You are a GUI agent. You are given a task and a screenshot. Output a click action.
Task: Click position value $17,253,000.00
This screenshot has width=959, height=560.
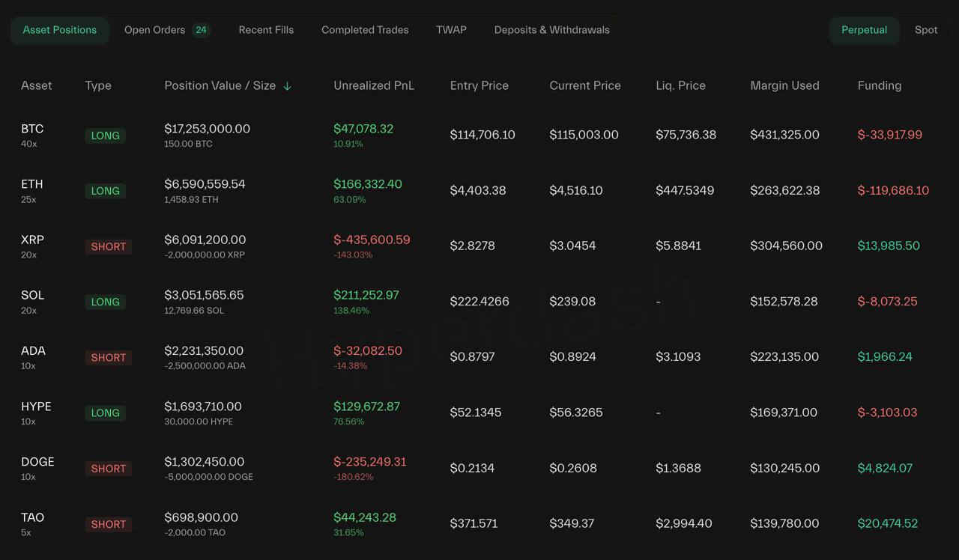click(208, 129)
